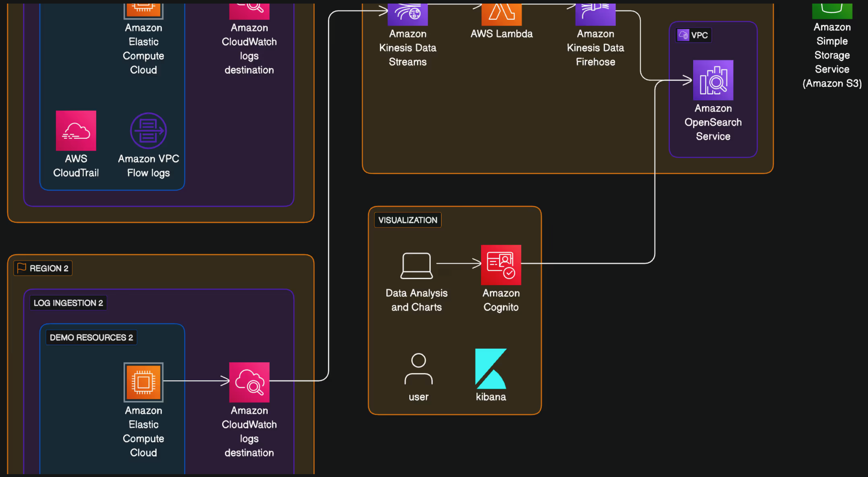Viewport: 868px width, 477px height.
Task: Click the 'Amazon VPC Flow logs' caption
Action: 148,166
